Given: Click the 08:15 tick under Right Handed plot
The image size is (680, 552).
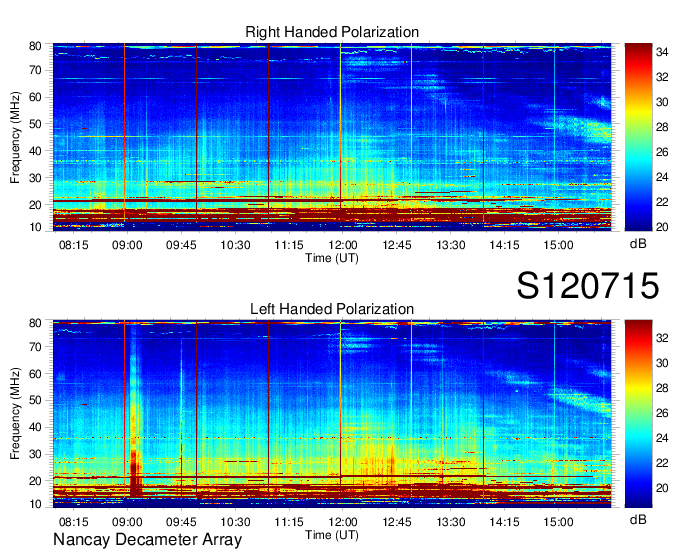Looking at the screenshot, I should tap(74, 245).
